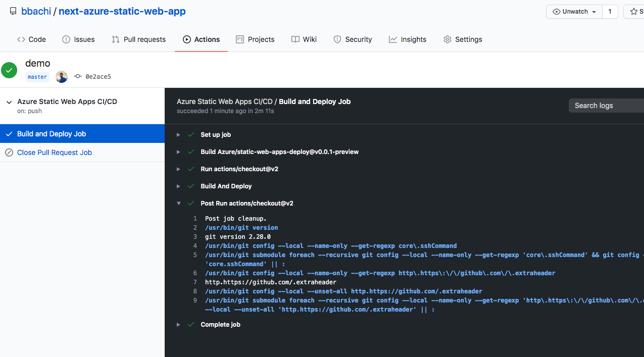This screenshot has width=644, height=357.
Task: Click the Search logs field
Action: pos(606,106)
